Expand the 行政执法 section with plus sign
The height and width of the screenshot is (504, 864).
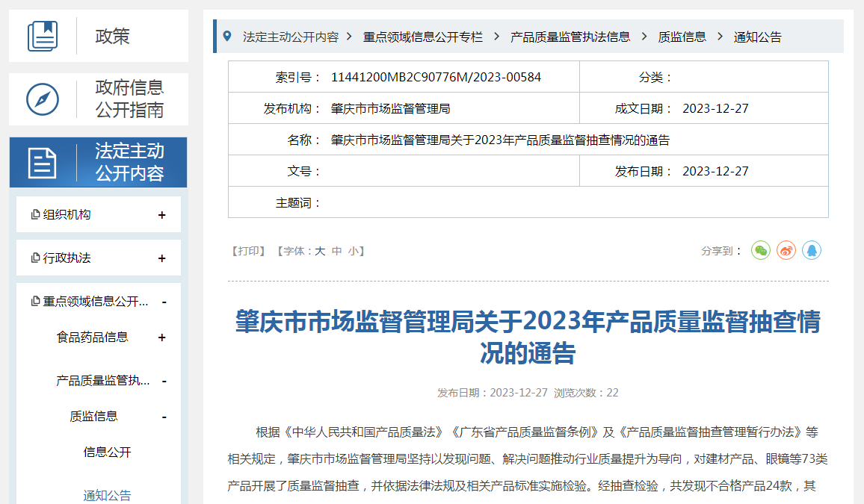click(x=162, y=258)
